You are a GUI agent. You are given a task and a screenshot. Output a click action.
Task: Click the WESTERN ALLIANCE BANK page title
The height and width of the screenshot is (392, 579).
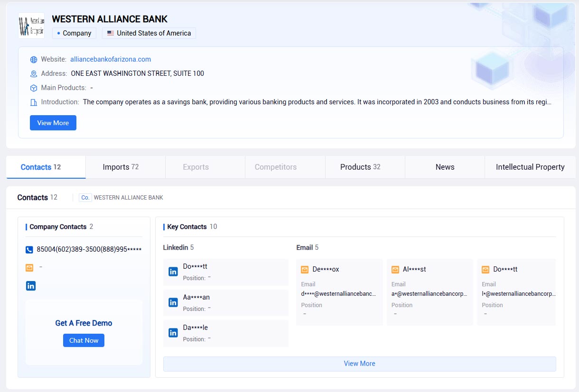[110, 19]
